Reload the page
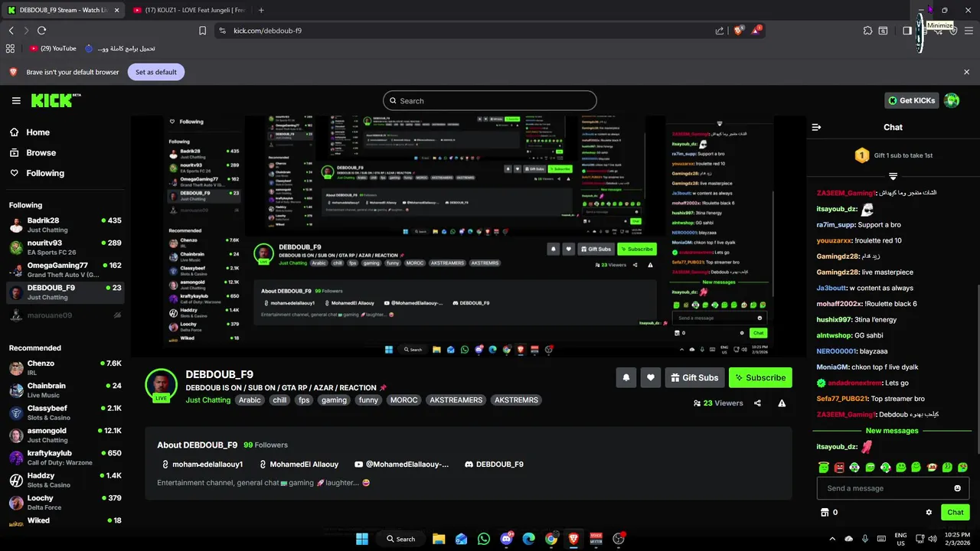The height and width of the screenshot is (551, 980). coord(41,31)
